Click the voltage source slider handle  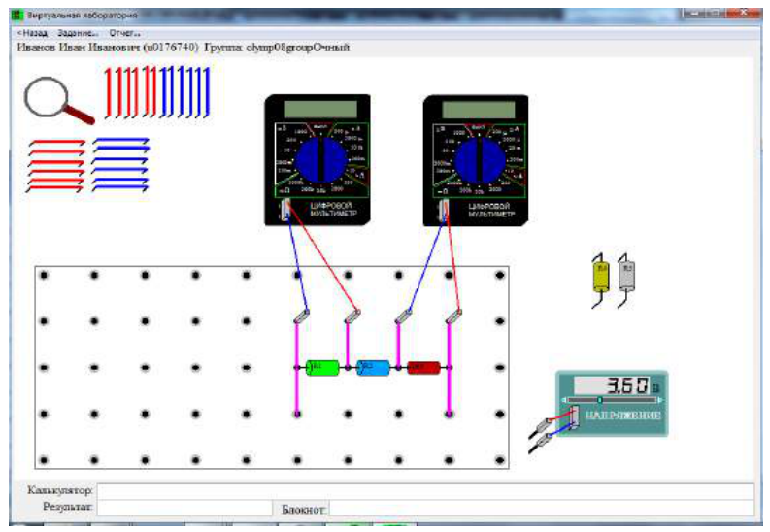coord(600,400)
